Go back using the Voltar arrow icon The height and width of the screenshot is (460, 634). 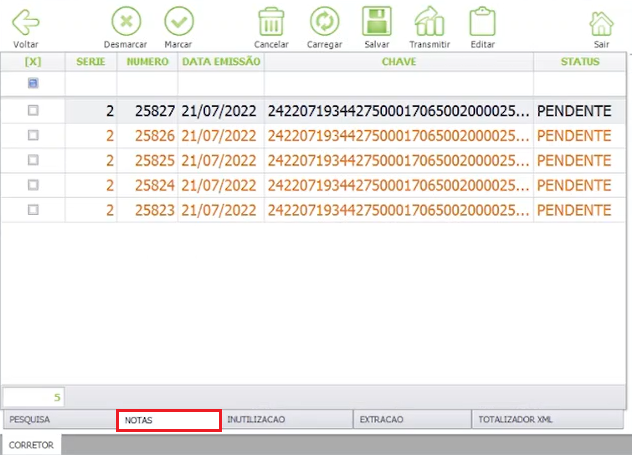pos(26,22)
